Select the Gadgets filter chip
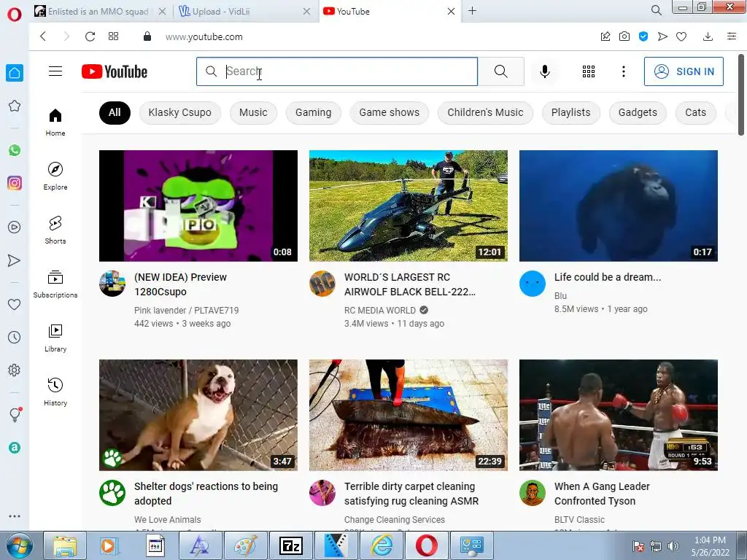This screenshot has height=560, width=747. [x=638, y=113]
